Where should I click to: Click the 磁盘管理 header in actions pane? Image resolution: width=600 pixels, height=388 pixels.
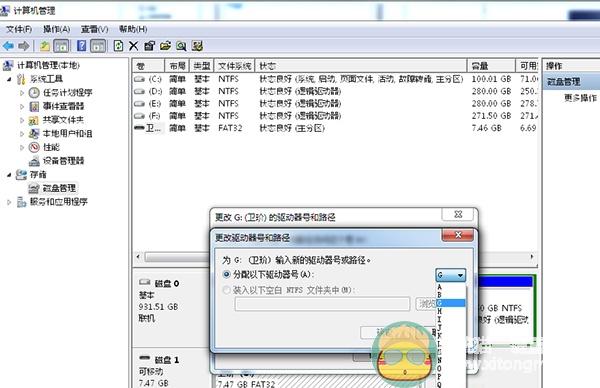(x=572, y=82)
